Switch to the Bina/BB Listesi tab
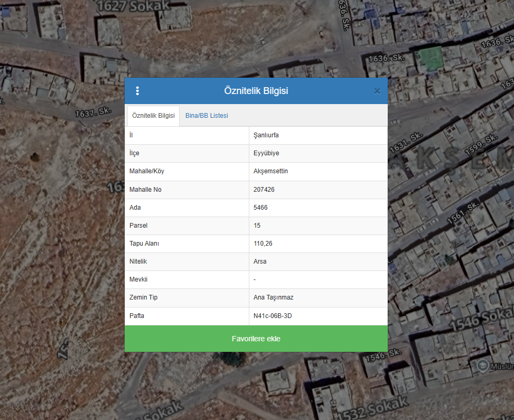Viewport: 514px width, 420px height. 207,116
